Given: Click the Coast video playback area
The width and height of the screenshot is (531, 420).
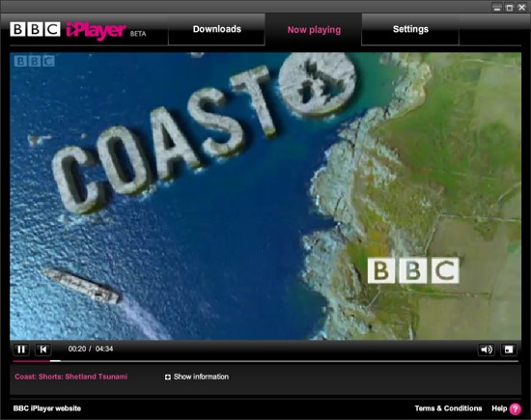Looking at the screenshot, I should pos(265,196).
